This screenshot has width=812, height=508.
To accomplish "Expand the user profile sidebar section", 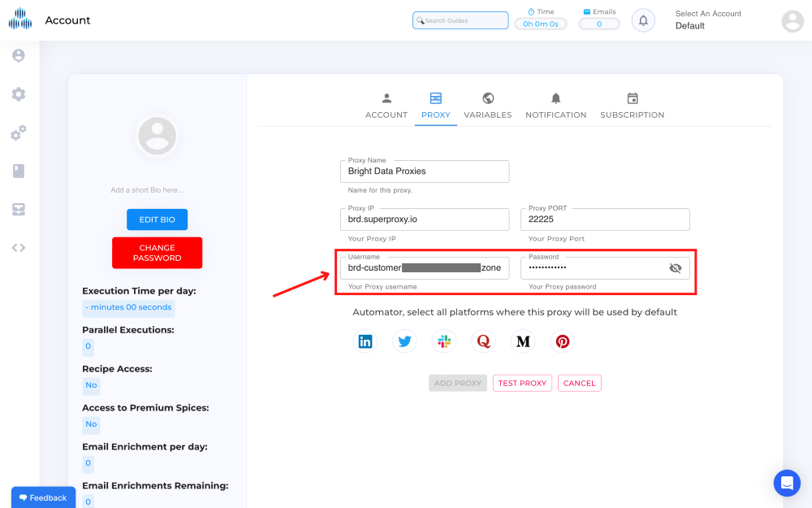I will click(18, 55).
